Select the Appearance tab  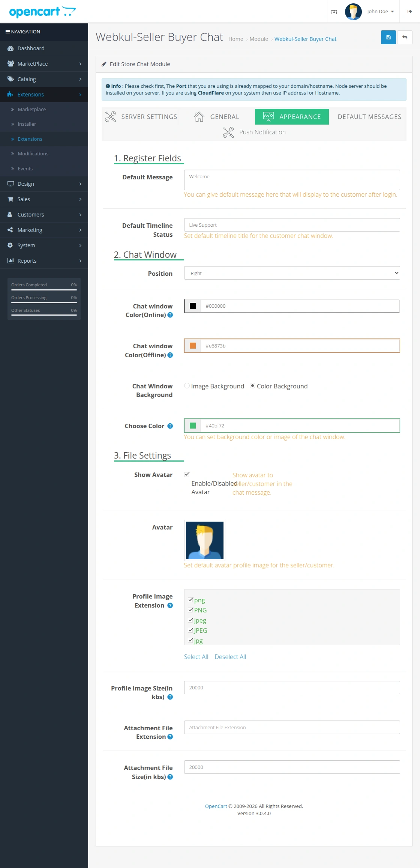tap(292, 117)
